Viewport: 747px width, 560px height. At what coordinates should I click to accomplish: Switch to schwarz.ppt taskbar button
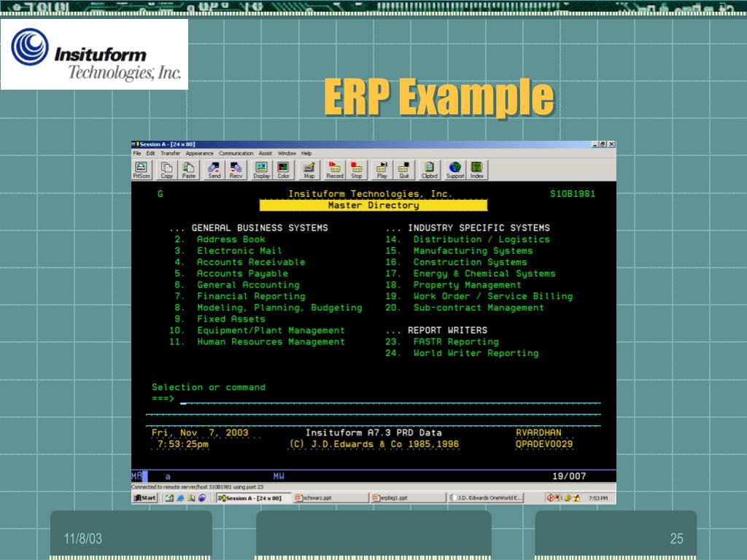click(330, 497)
